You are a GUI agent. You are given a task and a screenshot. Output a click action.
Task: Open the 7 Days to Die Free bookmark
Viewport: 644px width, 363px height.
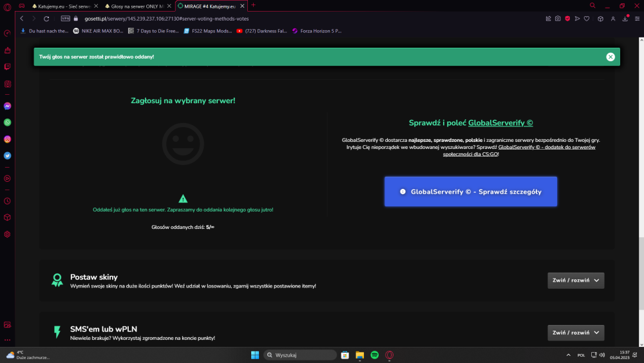pyautogui.click(x=153, y=31)
